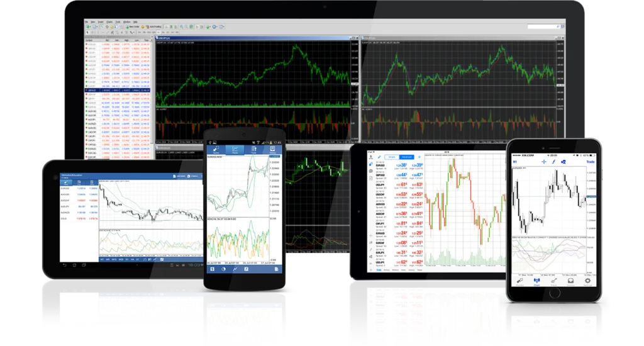This screenshot has height=346, width=644.
Task: Open the Window menu on desktop terminal
Action: click(127, 22)
